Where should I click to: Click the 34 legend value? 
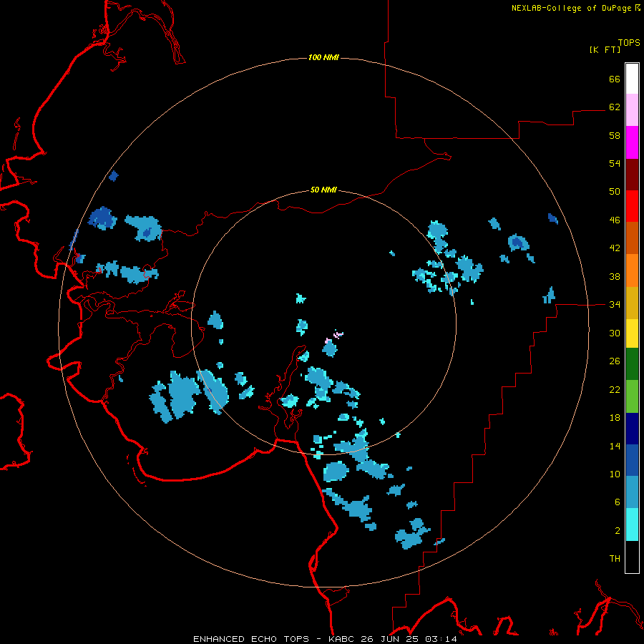click(x=615, y=305)
